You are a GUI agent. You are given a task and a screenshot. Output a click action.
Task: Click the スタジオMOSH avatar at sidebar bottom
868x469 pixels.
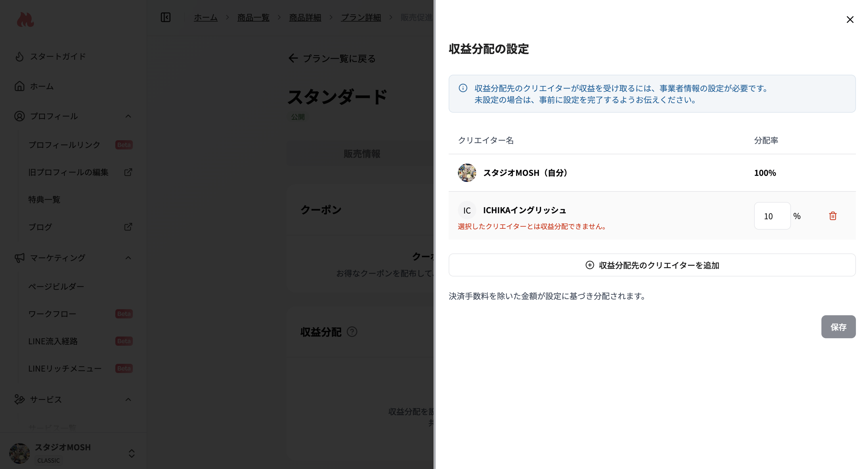pos(20,453)
